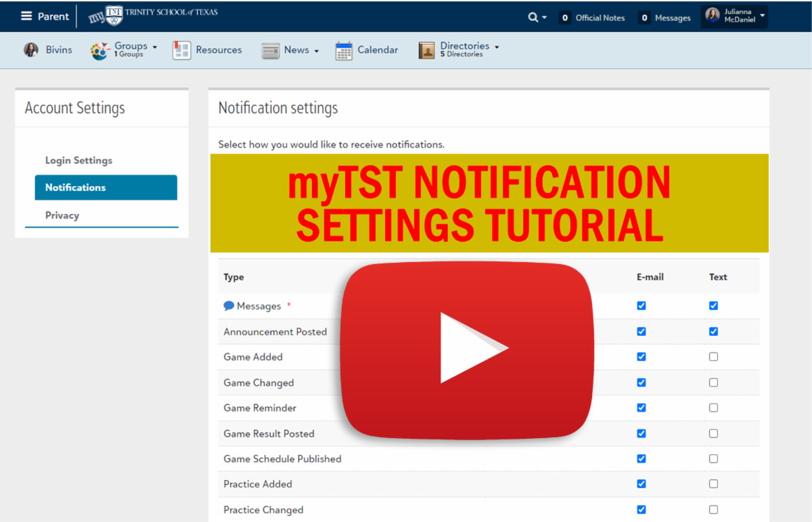Click the "Account Settings" panel heading
Image resolution: width=812 pixels, height=522 pixels.
75,108
